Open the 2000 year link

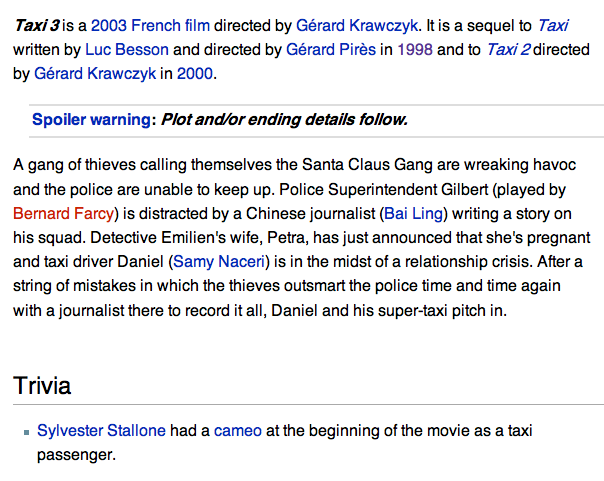(195, 73)
